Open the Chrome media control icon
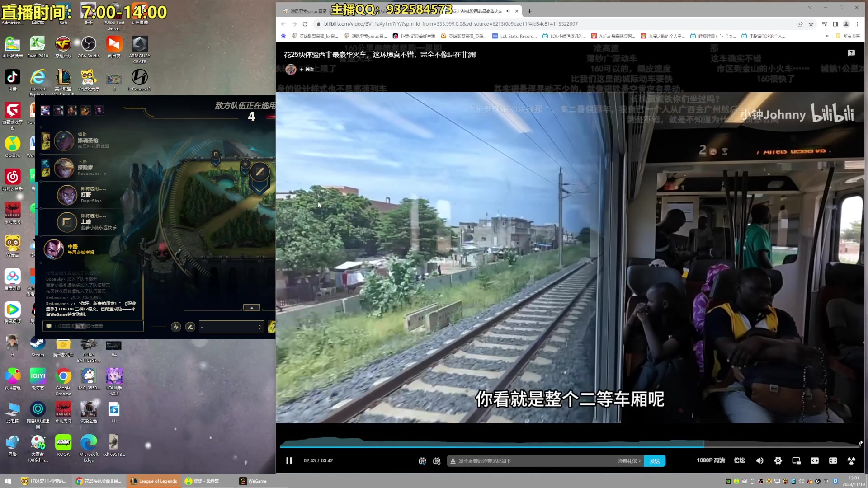 tap(824, 24)
